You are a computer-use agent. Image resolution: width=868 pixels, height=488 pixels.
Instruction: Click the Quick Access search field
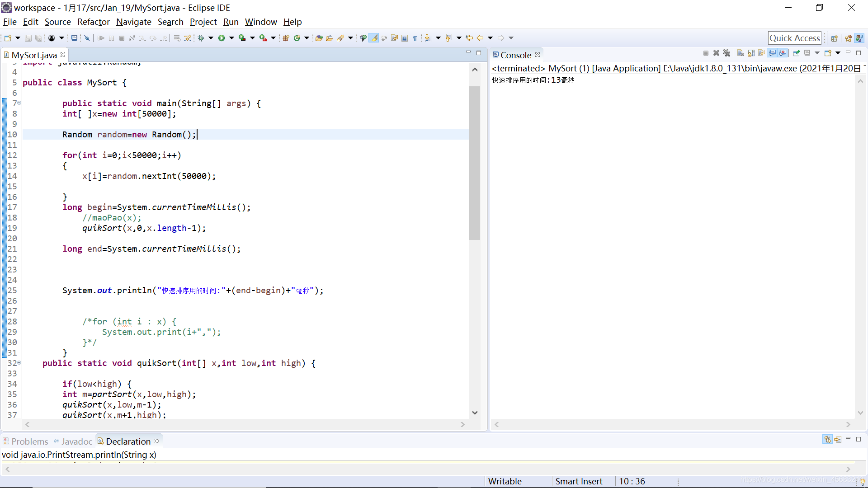[794, 38]
